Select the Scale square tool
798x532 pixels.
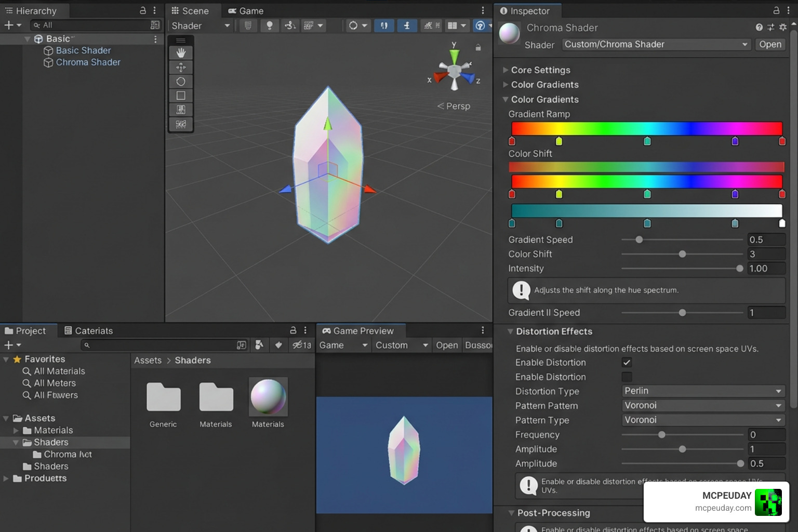[181, 96]
